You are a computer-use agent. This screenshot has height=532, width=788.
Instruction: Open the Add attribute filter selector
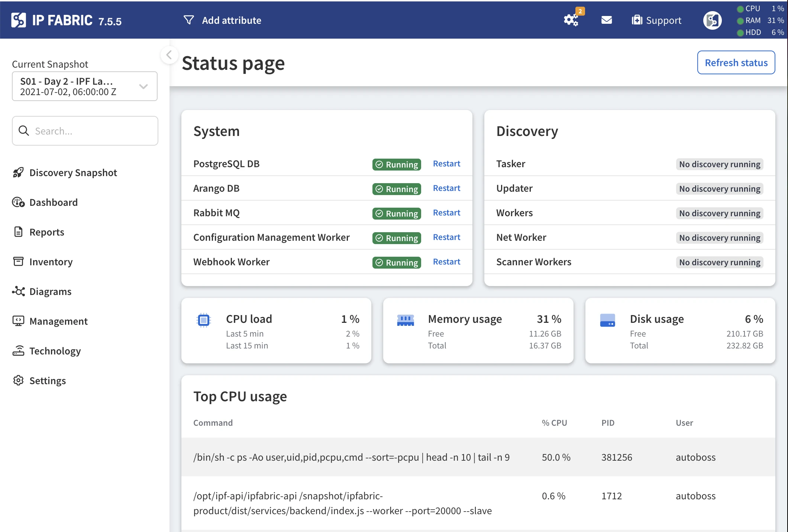pyautogui.click(x=231, y=20)
